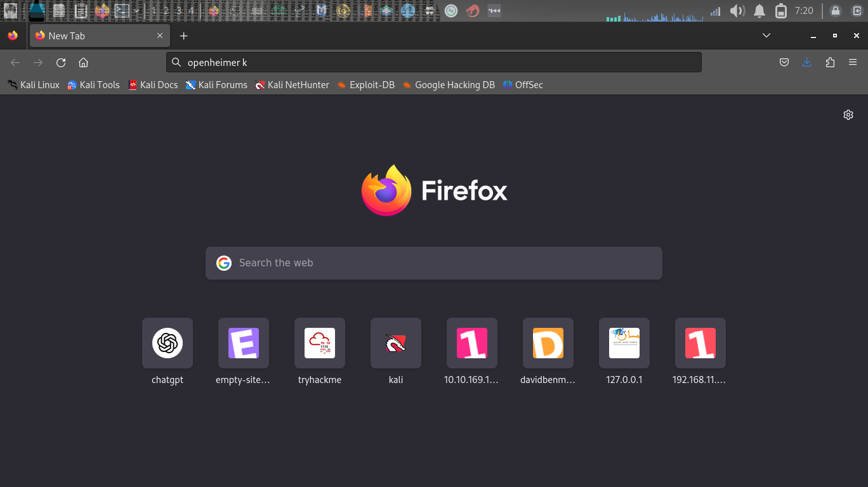
Task: Open a new tab with plus button
Action: (x=184, y=36)
